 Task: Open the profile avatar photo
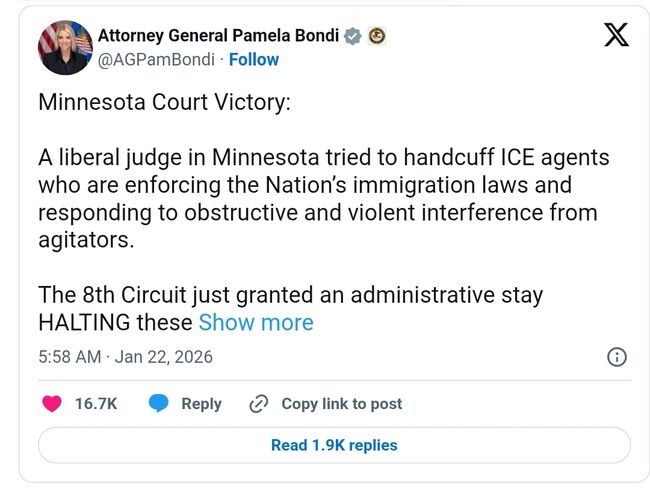click(x=65, y=47)
